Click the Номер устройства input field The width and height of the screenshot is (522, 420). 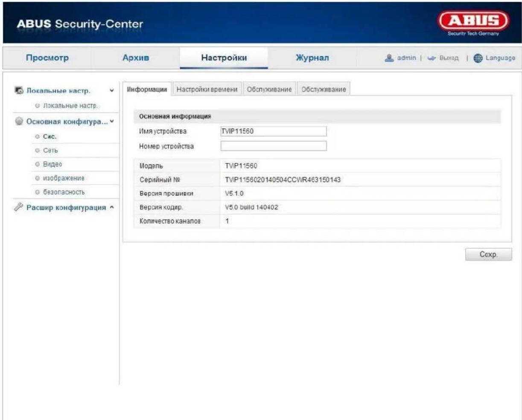coord(274,146)
